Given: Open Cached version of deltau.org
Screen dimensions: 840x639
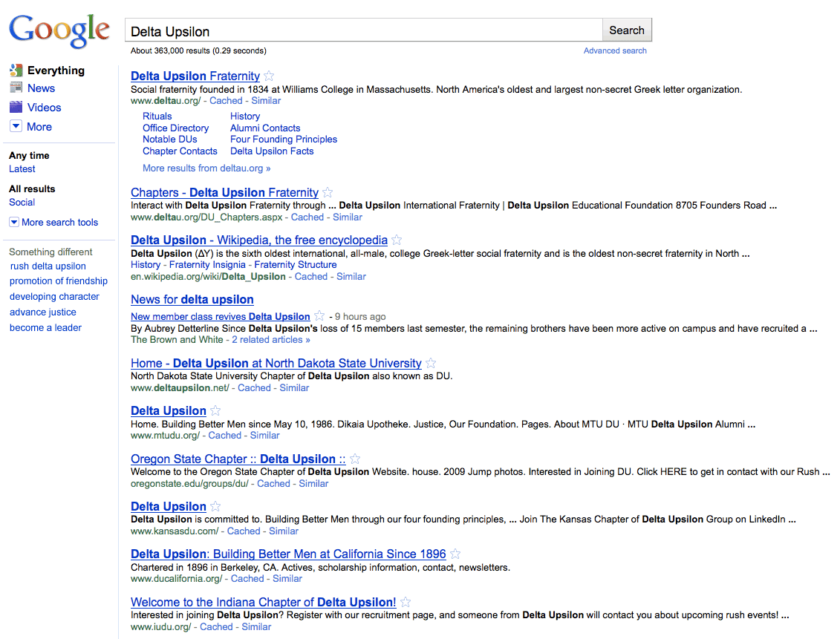Looking at the screenshot, I should click(x=226, y=101).
